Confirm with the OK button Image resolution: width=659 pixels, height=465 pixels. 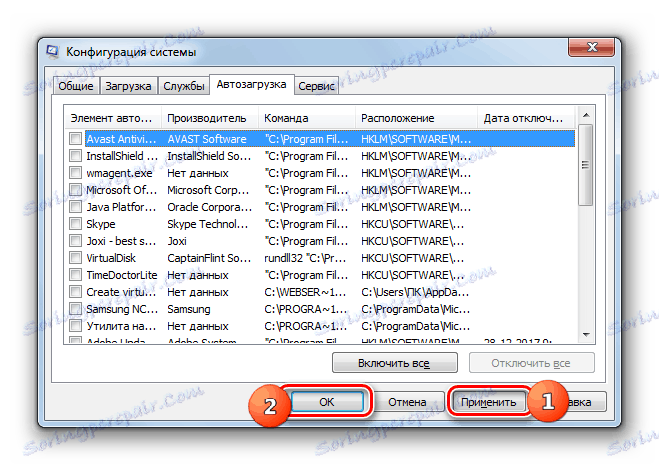[327, 402]
